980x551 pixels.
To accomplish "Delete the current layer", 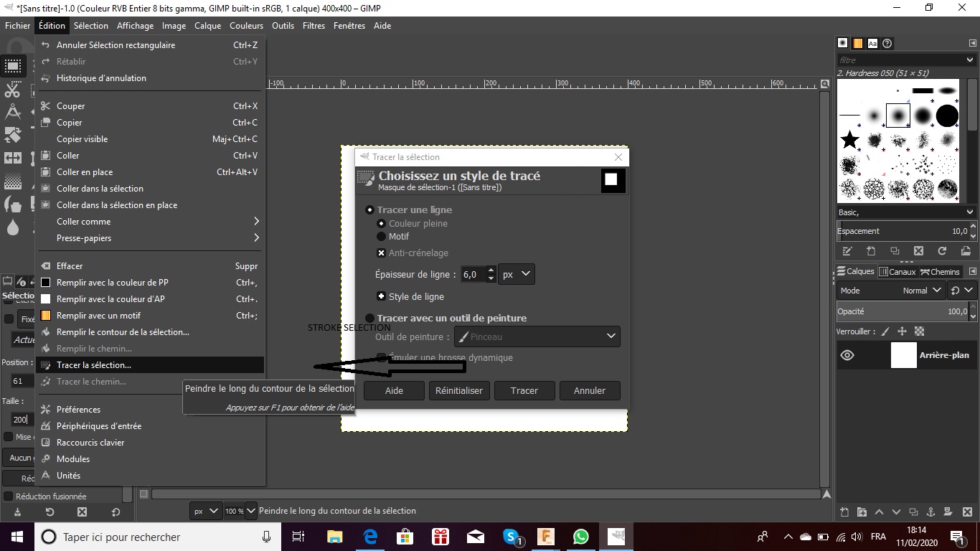I will [966, 512].
